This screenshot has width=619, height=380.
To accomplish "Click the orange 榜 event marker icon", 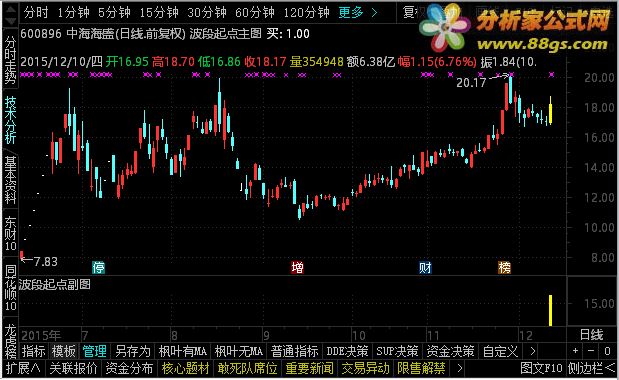I will [x=505, y=268].
